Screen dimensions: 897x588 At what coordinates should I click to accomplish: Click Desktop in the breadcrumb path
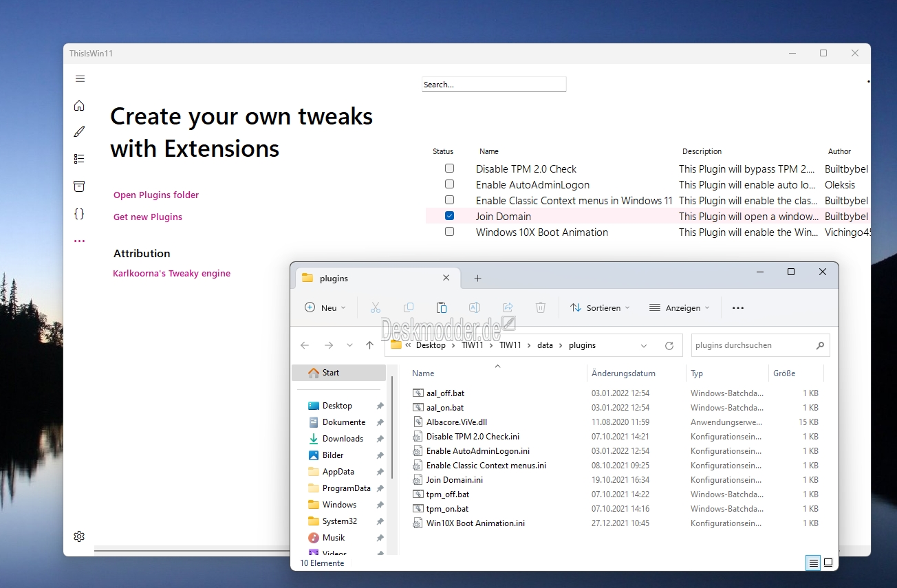coord(431,345)
